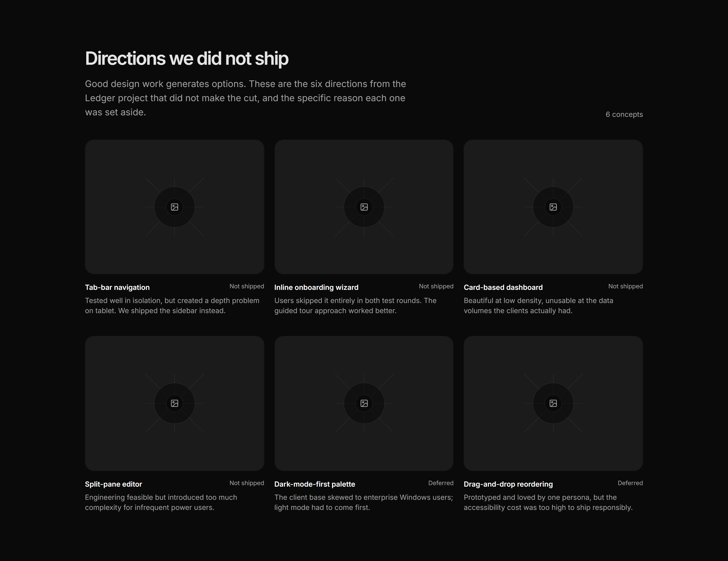The height and width of the screenshot is (561, 728).
Task: Open the Inline onboarding wizard title
Action: [316, 287]
